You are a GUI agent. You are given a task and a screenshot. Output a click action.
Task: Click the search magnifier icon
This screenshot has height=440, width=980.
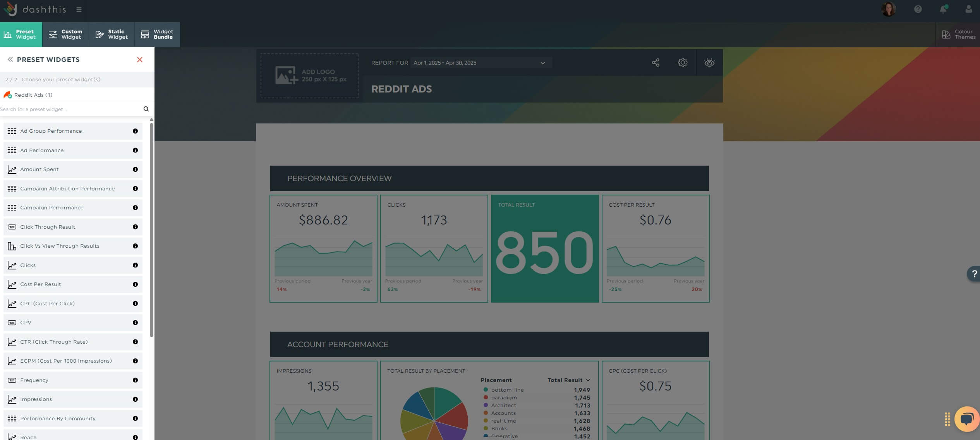(x=146, y=109)
